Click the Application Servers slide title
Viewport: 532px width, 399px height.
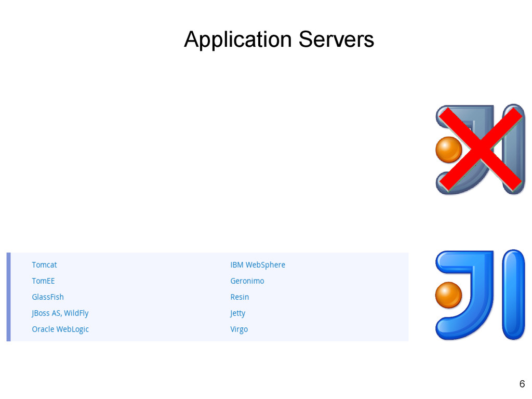coord(279,39)
